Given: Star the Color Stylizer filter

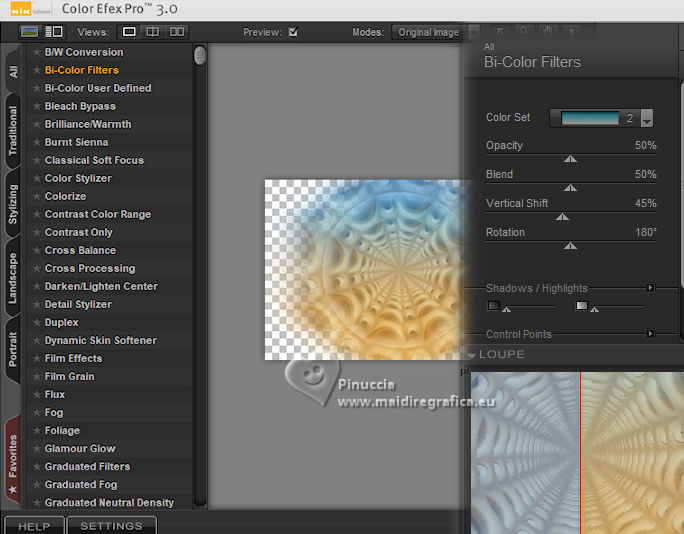Looking at the screenshot, I should (x=37, y=178).
